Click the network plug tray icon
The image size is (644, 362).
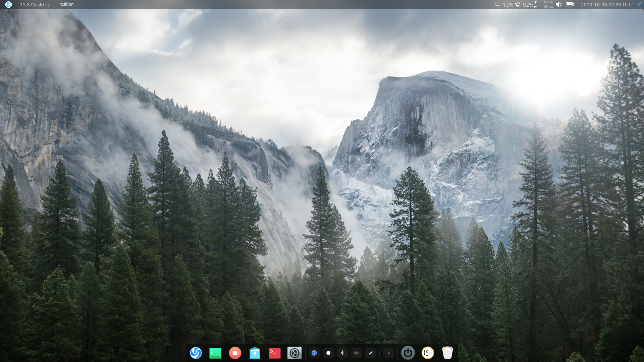point(371,353)
